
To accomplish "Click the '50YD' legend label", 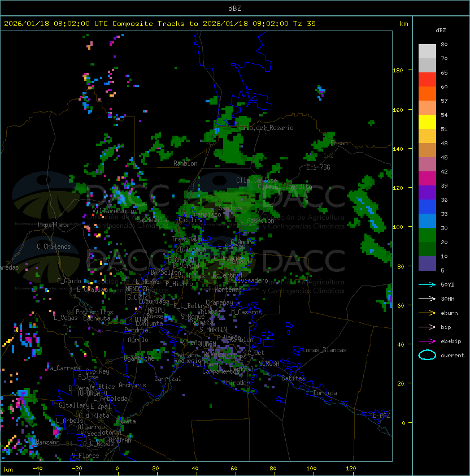I will 447,285.
